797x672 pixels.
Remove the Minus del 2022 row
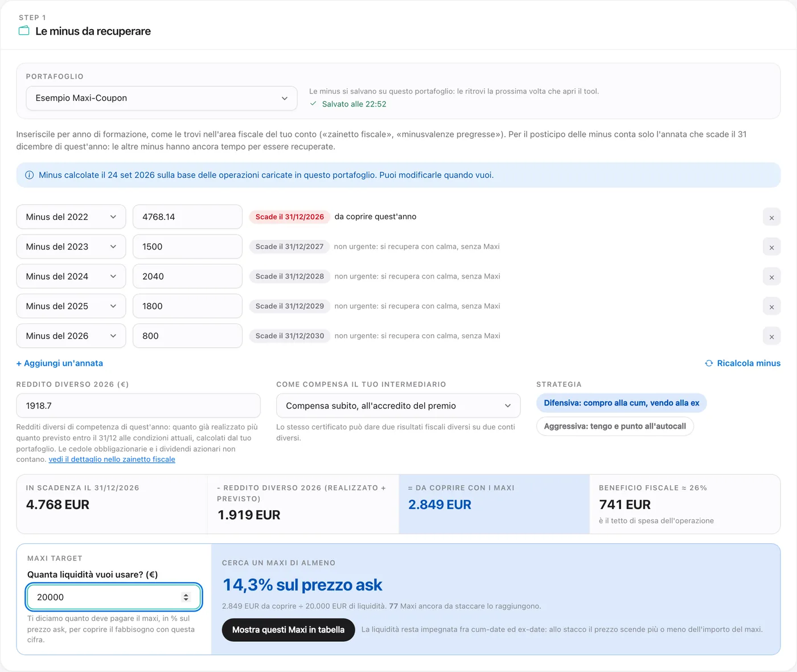[771, 217]
